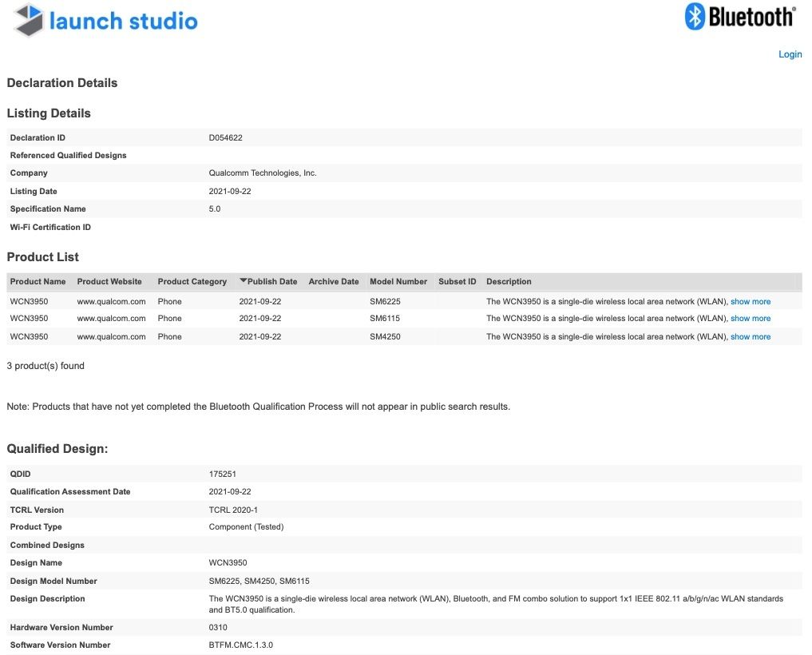Click Specification Name value 5.0

[215, 208]
